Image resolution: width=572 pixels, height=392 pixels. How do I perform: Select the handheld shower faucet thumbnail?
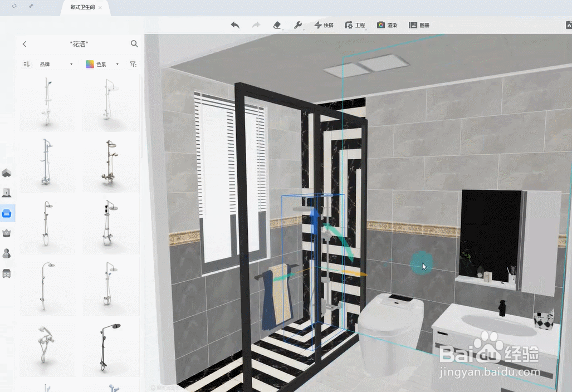(x=47, y=348)
